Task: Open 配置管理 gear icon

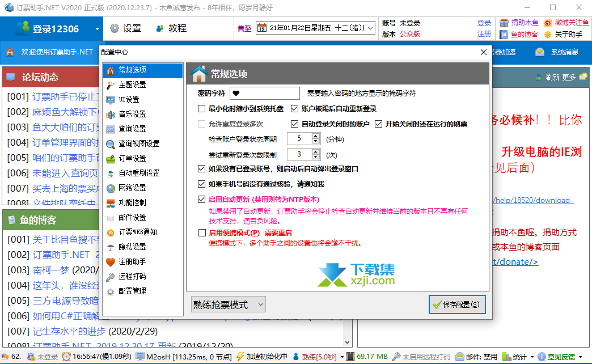Action: (x=110, y=291)
